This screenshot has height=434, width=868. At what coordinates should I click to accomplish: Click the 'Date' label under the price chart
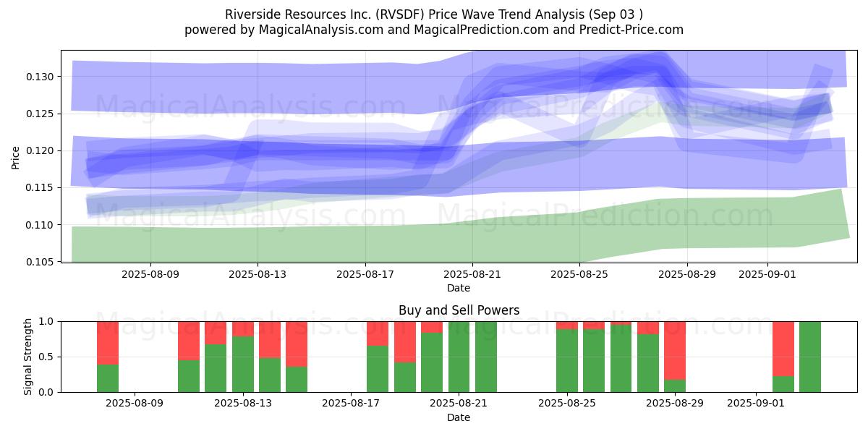tap(459, 288)
